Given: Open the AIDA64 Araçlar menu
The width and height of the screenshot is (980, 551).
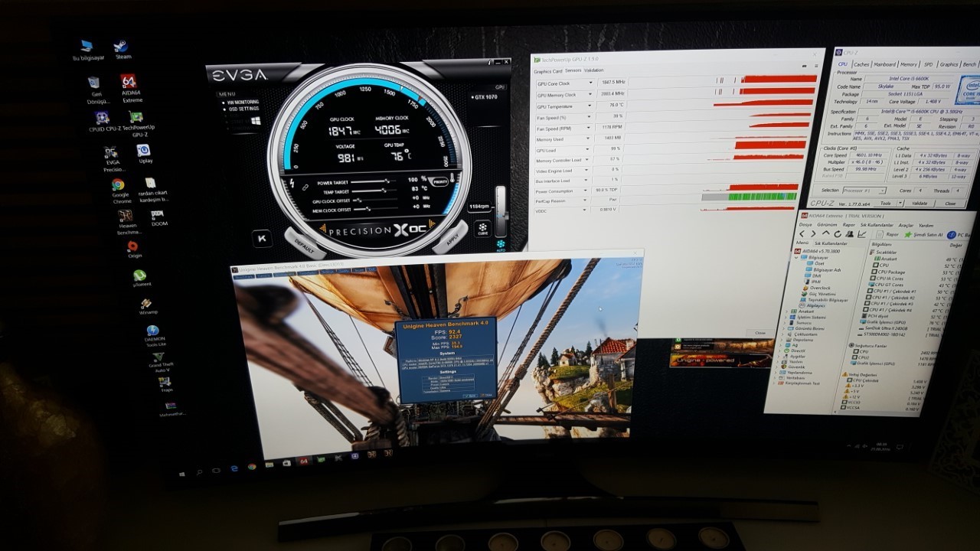Looking at the screenshot, I should pyautogui.click(x=906, y=226).
